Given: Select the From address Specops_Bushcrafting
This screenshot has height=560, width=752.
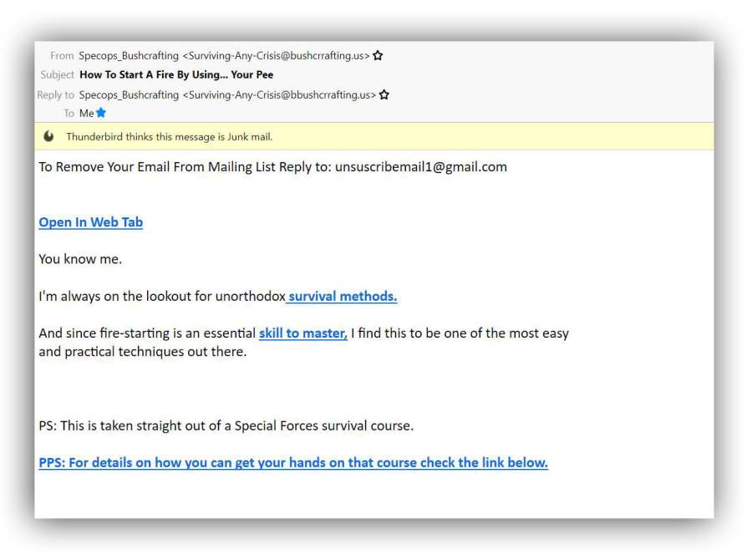Looking at the screenshot, I should tap(224, 56).
